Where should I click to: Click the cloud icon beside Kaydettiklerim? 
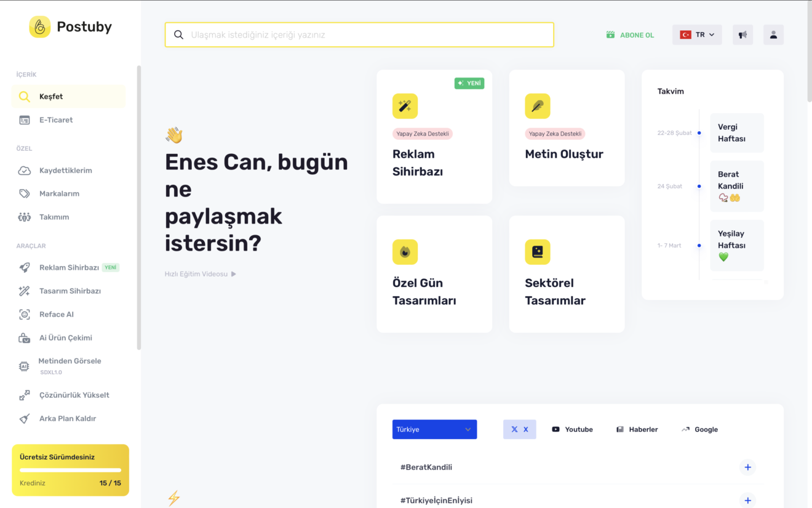point(25,171)
